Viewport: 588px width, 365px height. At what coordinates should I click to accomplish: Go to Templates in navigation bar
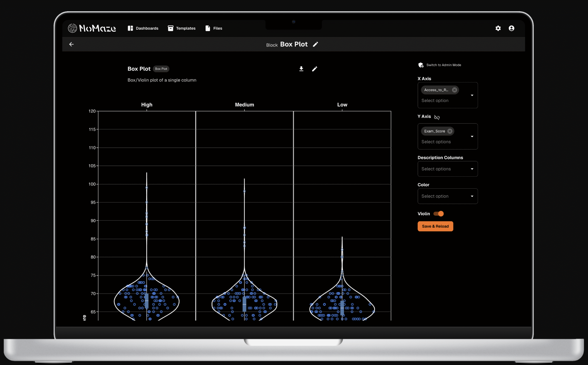pyautogui.click(x=182, y=28)
